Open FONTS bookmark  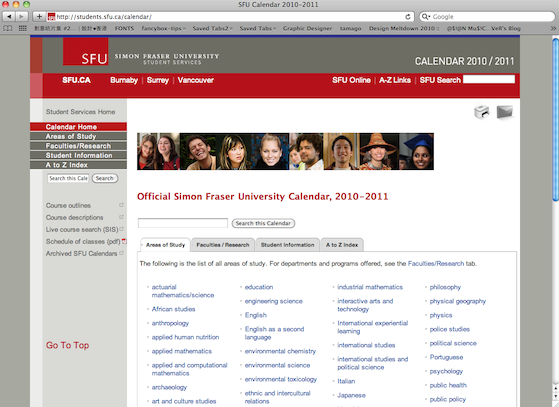[124, 29]
